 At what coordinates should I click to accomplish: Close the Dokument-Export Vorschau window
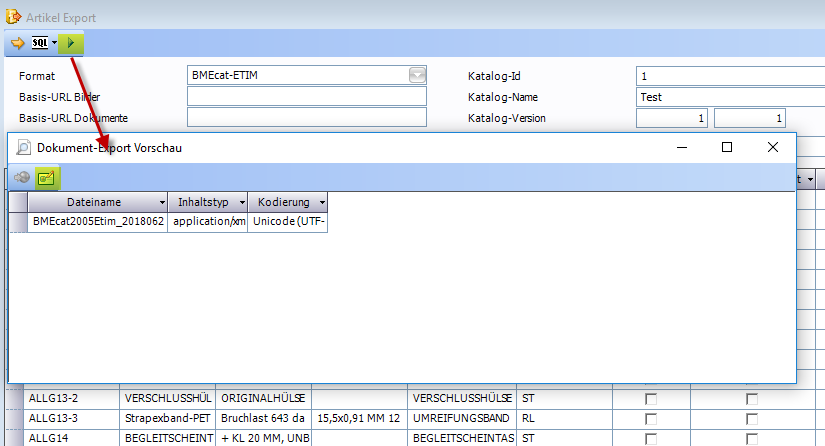pos(772,147)
